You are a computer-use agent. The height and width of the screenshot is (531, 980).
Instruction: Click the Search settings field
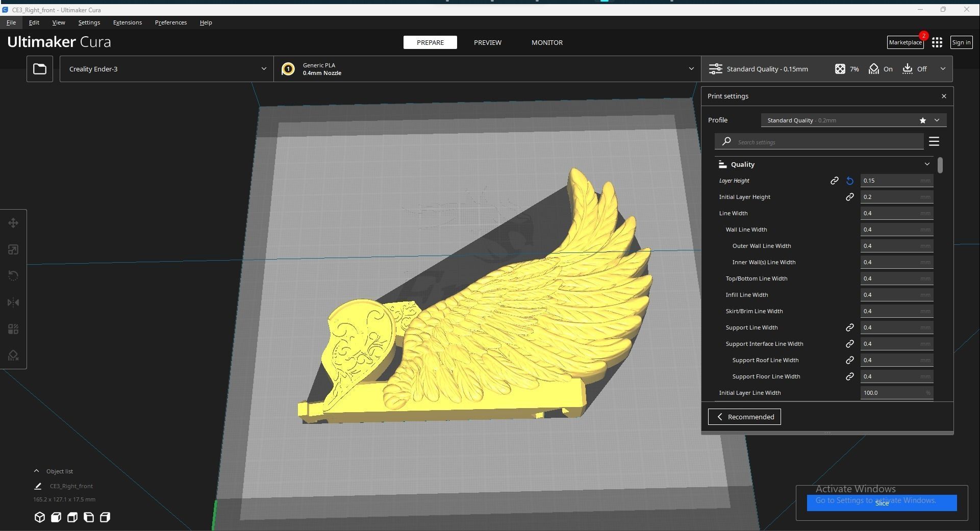(x=819, y=142)
